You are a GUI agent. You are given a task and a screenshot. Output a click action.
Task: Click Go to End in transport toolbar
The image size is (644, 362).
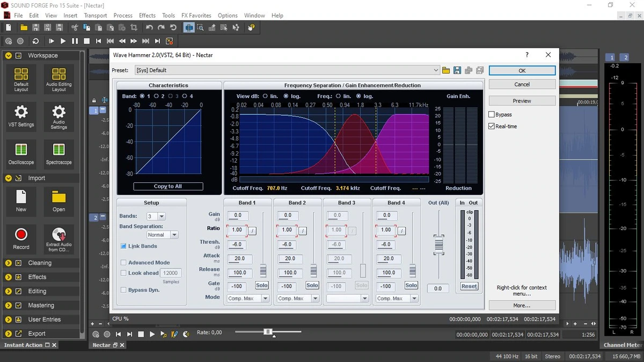pos(157,41)
